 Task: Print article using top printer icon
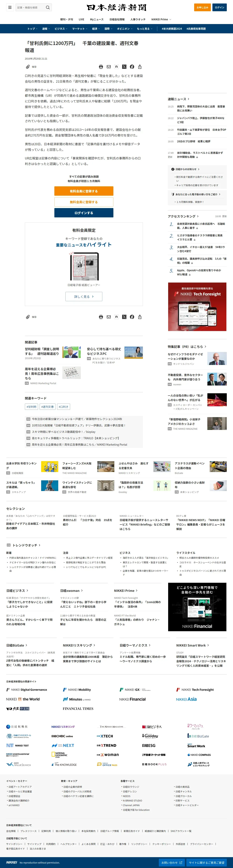[x=101, y=67]
